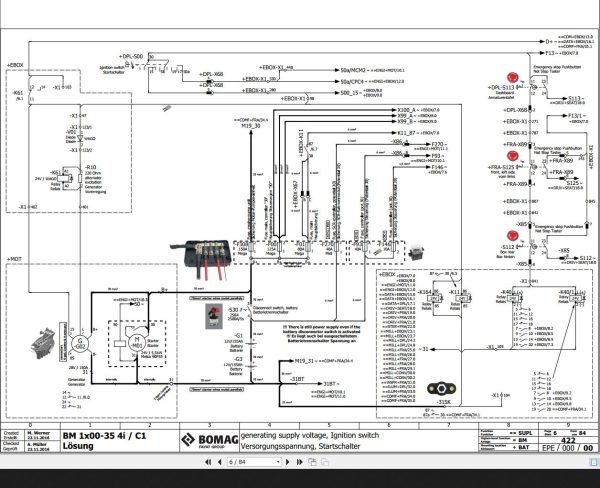This screenshot has width=600, height=488.
Task: Click the '-K164' relay label
Action: (424, 292)
